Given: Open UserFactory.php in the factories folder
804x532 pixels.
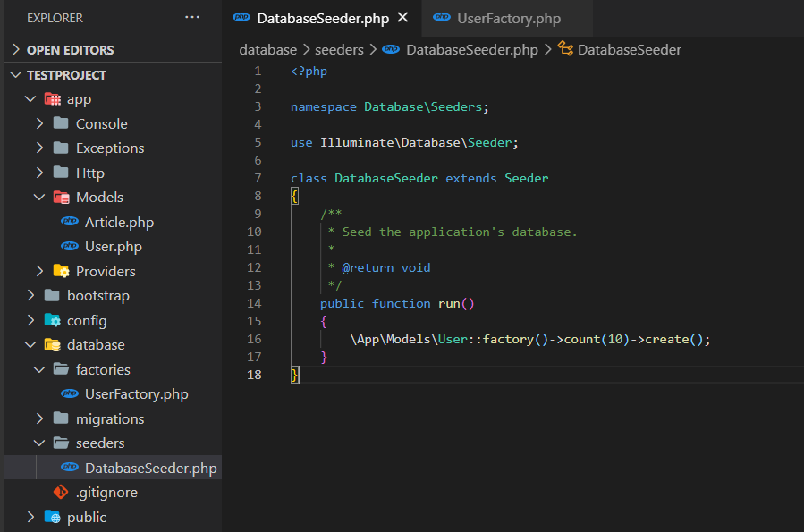Looking at the screenshot, I should pyautogui.click(x=136, y=394).
